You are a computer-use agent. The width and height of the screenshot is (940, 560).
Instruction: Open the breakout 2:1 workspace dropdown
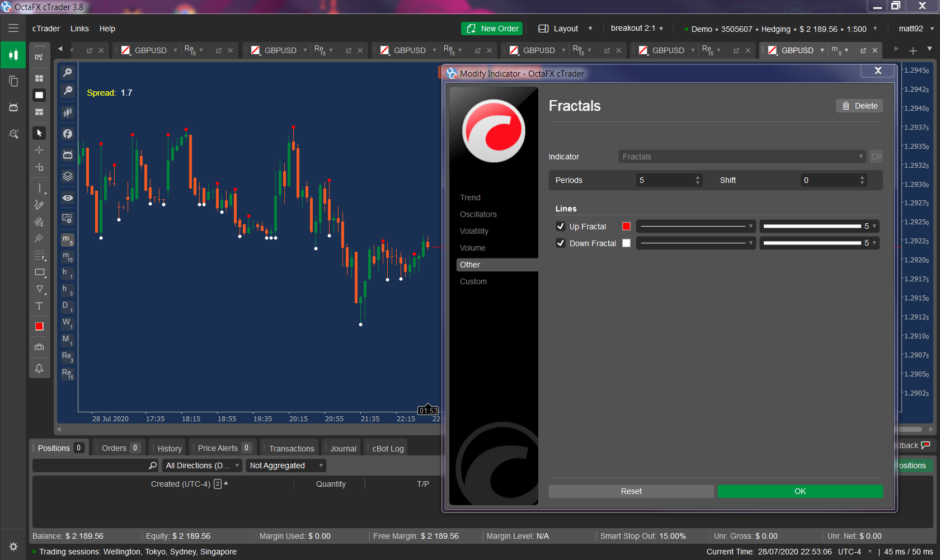[637, 29]
